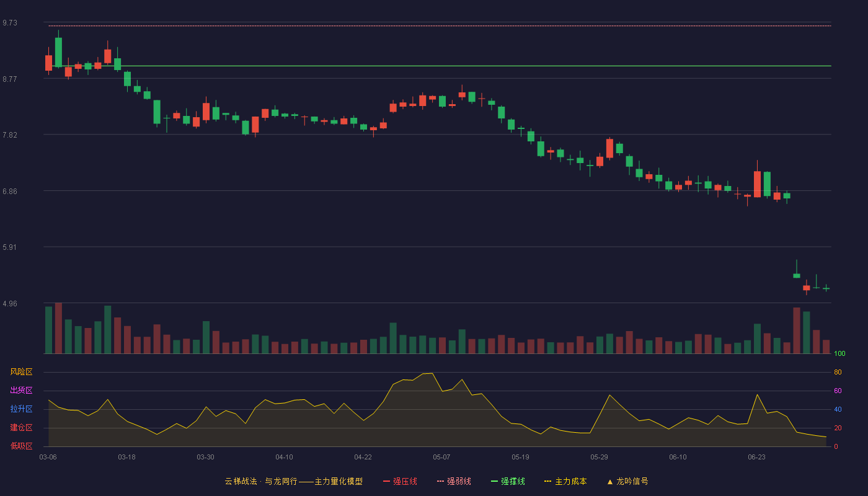Viewport: 868px width, 496px height.
Task: Toggle the 强弱线 legend entry
Action: coord(454,481)
